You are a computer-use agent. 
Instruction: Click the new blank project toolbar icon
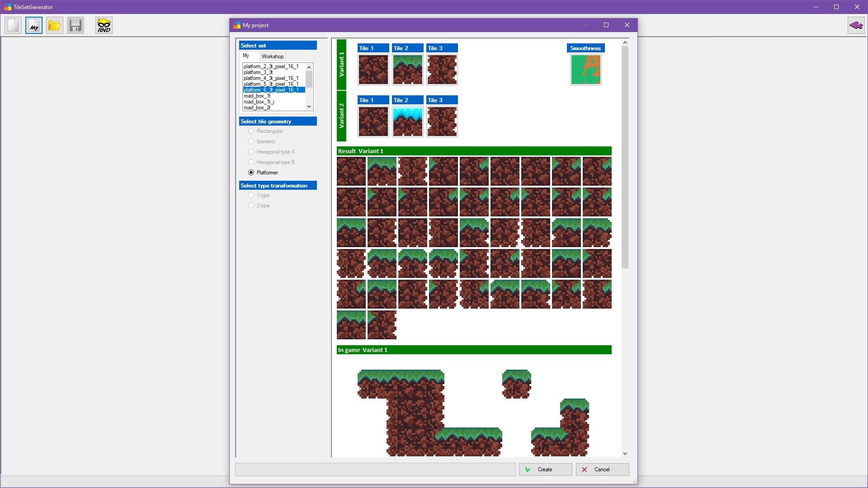click(13, 25)
